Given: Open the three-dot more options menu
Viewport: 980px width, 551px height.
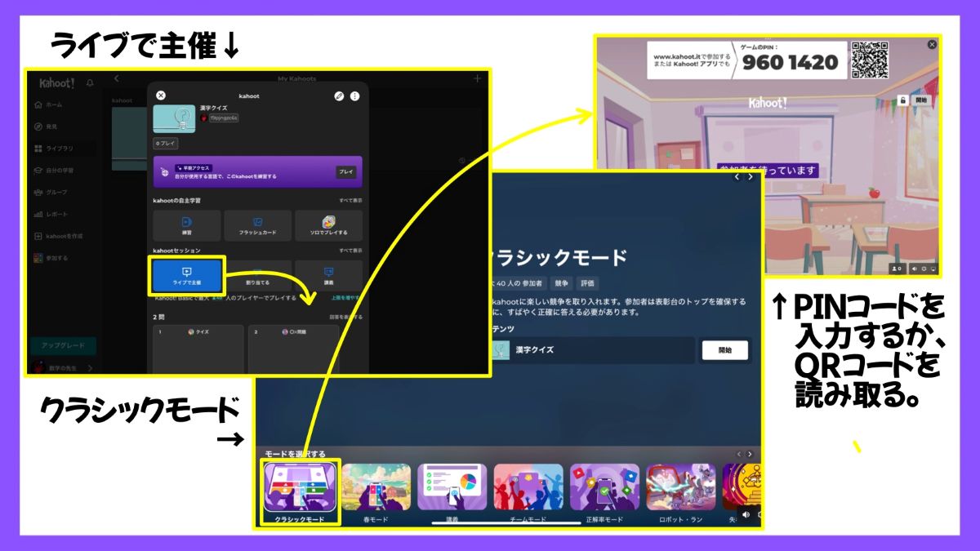Looking at the screenshot, I should pyautogui.click(x=354, y=96).
